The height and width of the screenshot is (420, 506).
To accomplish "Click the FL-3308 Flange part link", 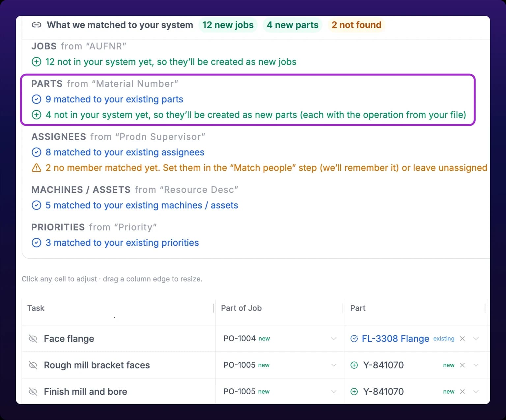I will point(395,339).
